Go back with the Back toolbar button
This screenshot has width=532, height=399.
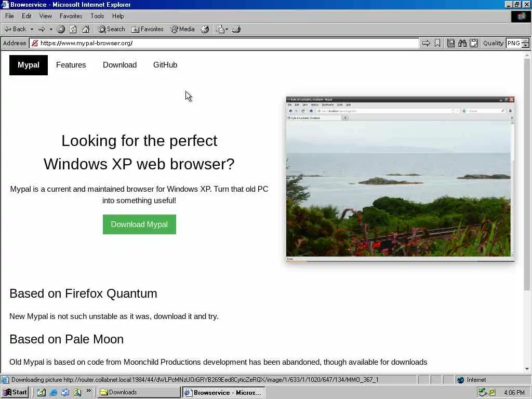(x=15, y=29)
